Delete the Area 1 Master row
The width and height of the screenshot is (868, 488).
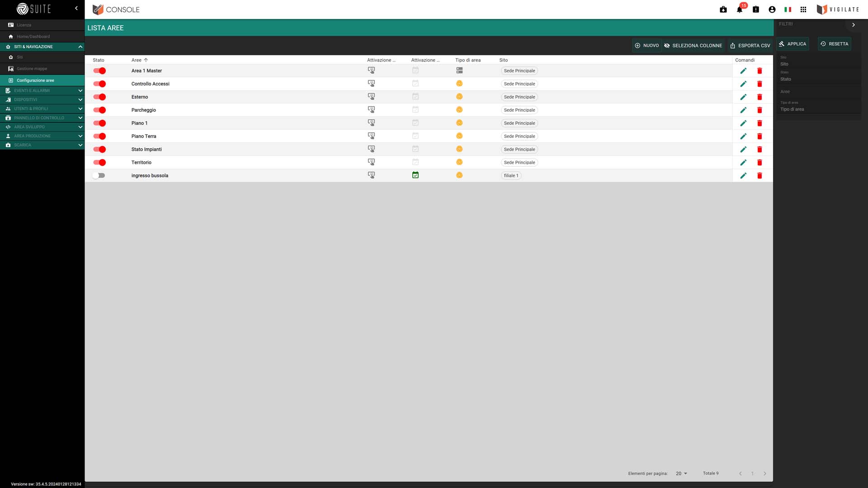point(759,71)
